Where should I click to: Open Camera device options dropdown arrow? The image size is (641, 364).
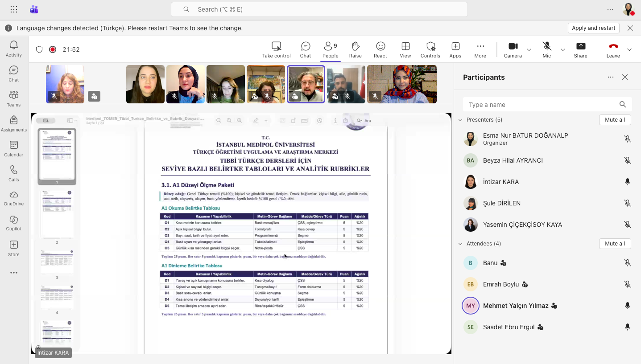(529, 49)
